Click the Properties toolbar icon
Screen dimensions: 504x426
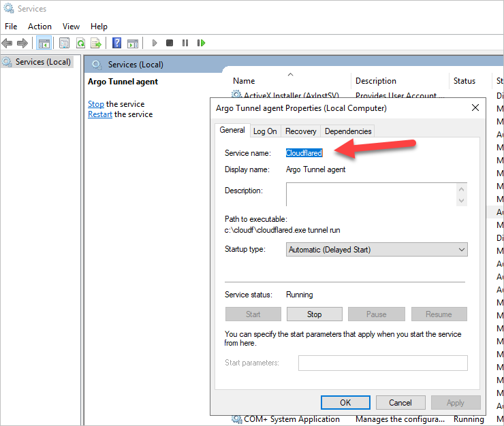point(64,43)
